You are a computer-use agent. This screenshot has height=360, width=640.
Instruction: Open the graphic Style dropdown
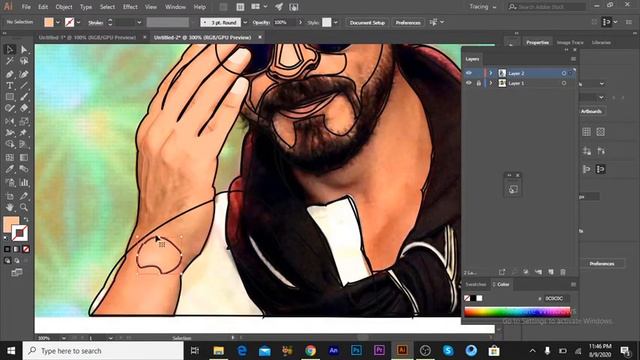click(336, 22)
